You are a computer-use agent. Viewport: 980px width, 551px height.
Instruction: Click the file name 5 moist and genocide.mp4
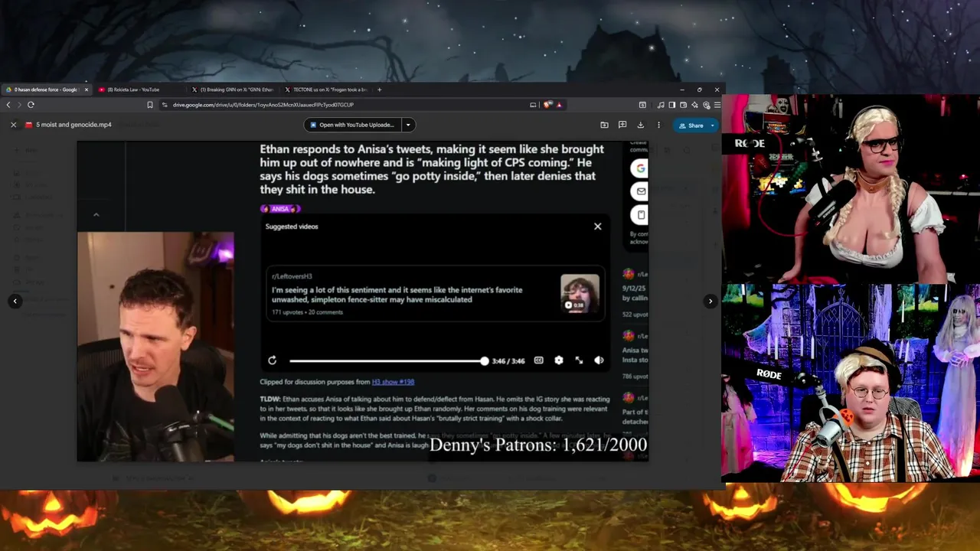(73, 125)
